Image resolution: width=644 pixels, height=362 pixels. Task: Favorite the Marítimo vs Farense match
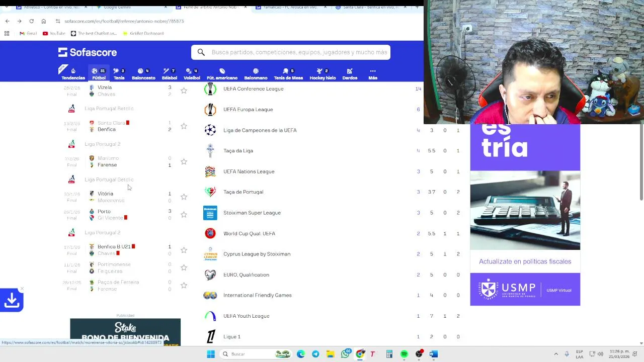click(184, 161)
